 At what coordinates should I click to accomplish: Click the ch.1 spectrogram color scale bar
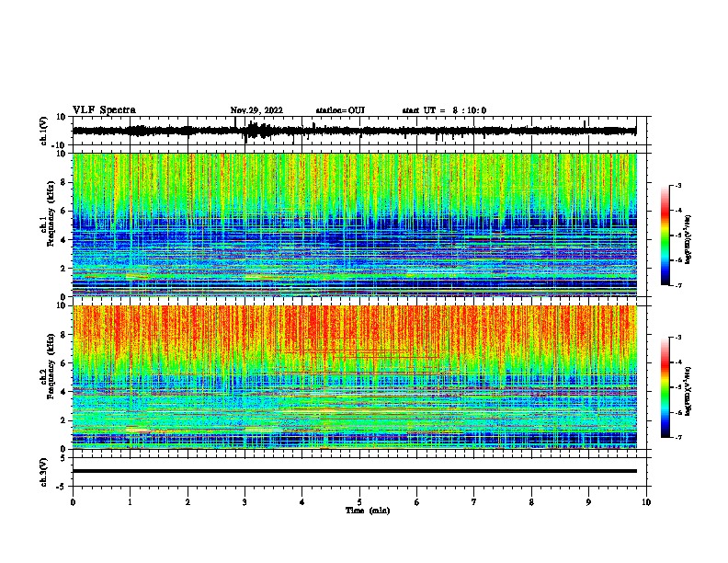665,236
